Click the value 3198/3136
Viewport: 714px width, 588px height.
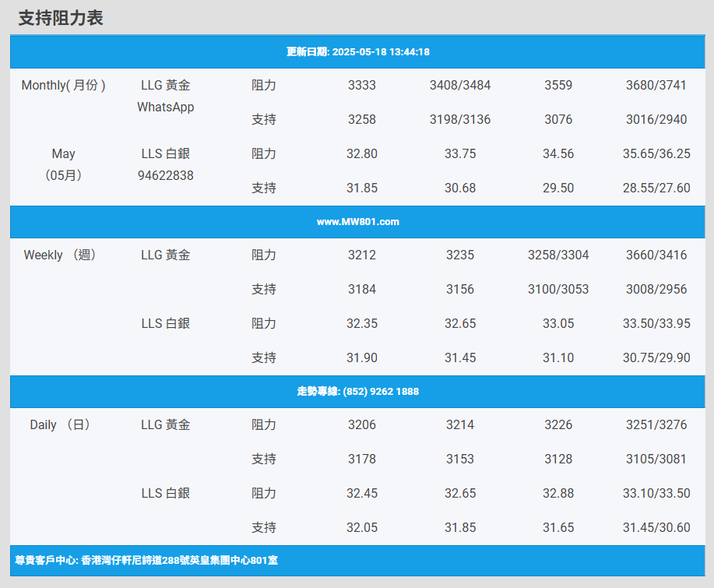460,119
